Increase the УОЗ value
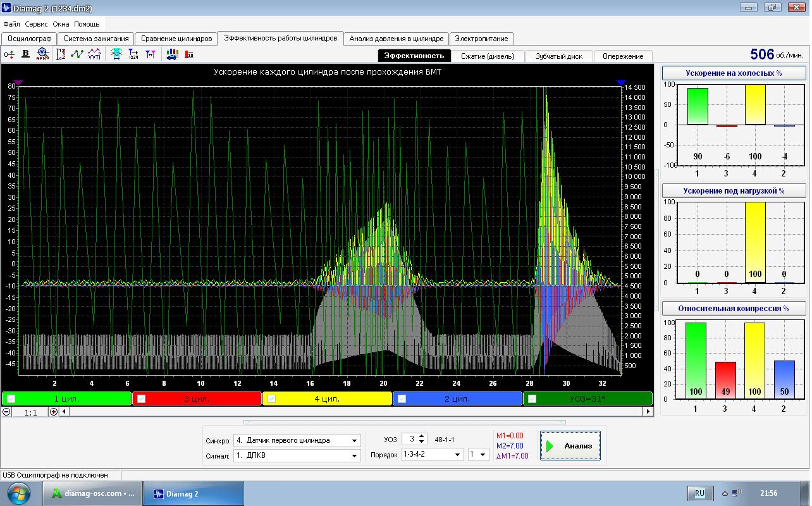Viewport: 812px width, 506px height. pos(422,436)
